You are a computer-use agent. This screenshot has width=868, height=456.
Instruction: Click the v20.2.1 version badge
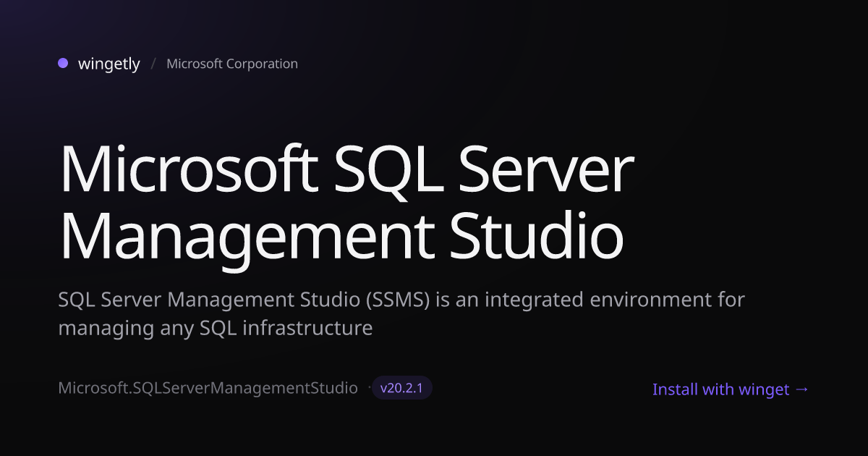click(402, 388)
